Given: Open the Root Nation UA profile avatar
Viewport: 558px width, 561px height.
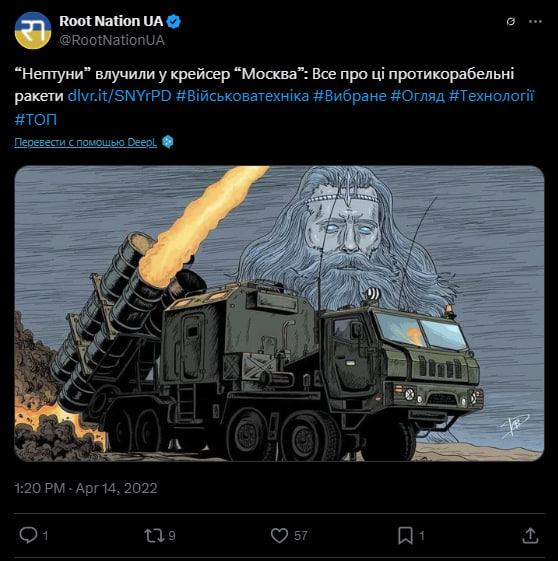Looking at the screenshot, I should click(x=33, y=30).
